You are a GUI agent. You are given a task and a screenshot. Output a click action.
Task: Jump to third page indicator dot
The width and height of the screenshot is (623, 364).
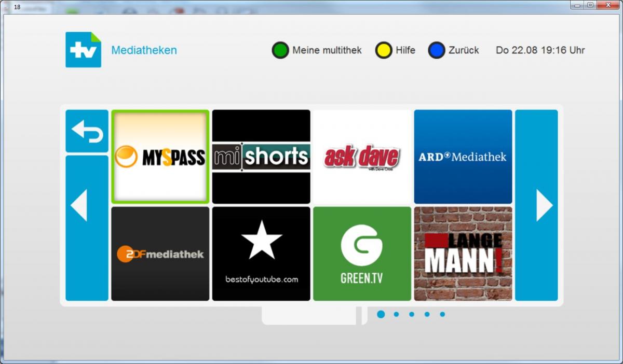tap(412, 314)
